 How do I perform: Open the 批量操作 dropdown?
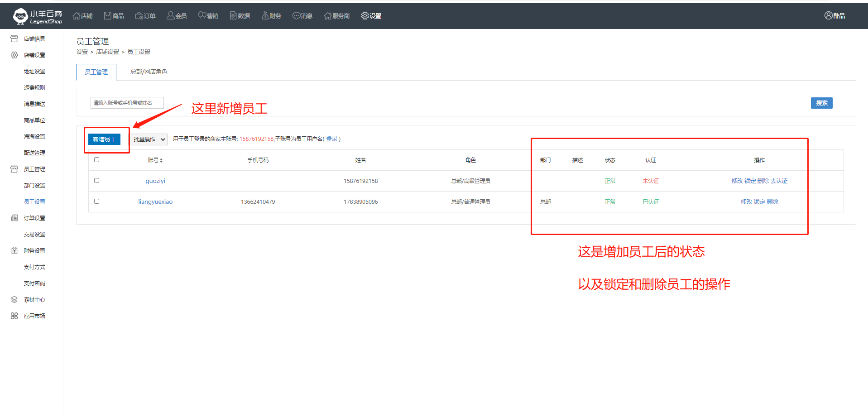point(149,139)
